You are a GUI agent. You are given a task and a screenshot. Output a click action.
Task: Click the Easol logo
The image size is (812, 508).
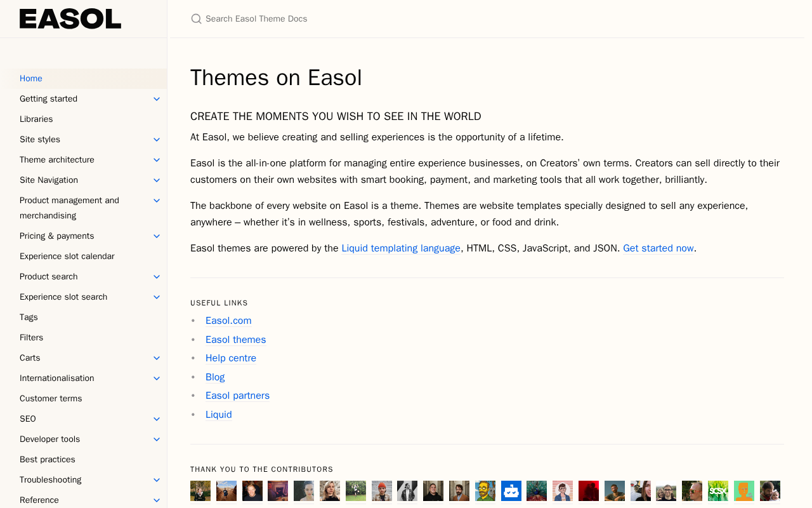[x=70, y=19]
